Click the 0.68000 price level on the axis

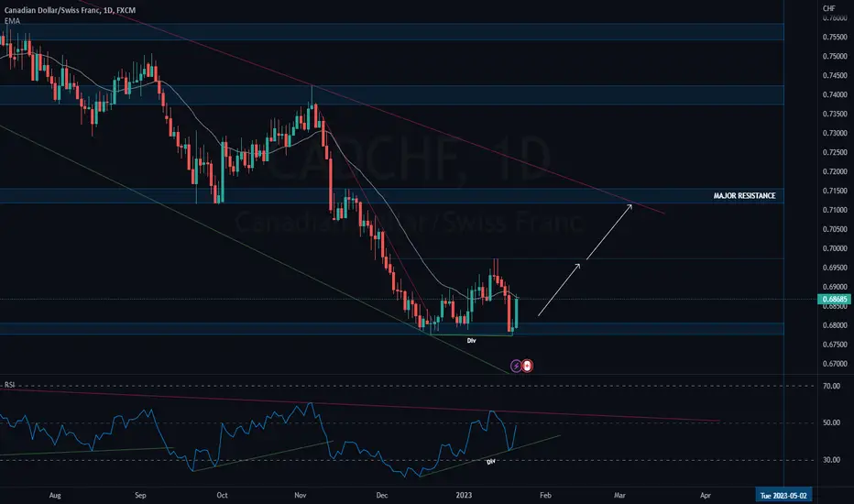pos(835,325)
